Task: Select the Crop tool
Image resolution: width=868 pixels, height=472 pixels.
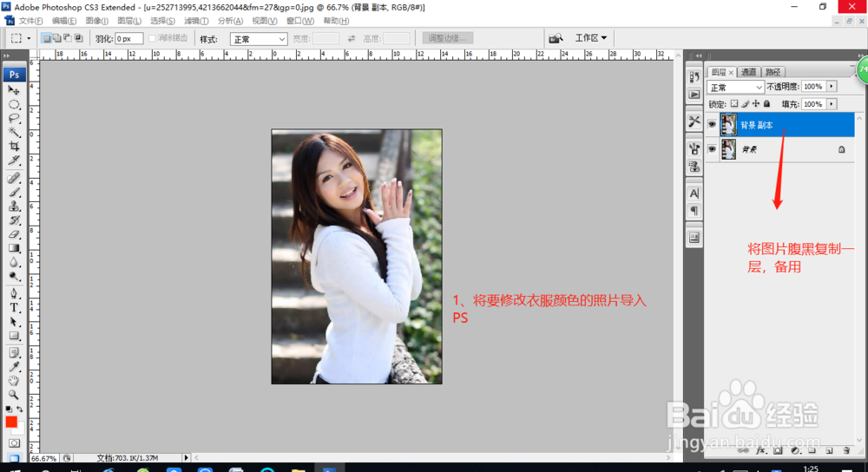Action: (14, 146)
